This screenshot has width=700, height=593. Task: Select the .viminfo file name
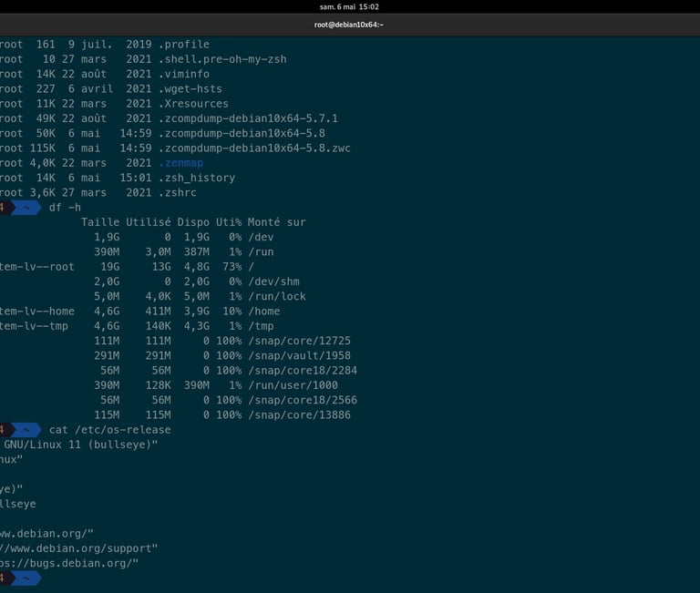pos(184,74)
